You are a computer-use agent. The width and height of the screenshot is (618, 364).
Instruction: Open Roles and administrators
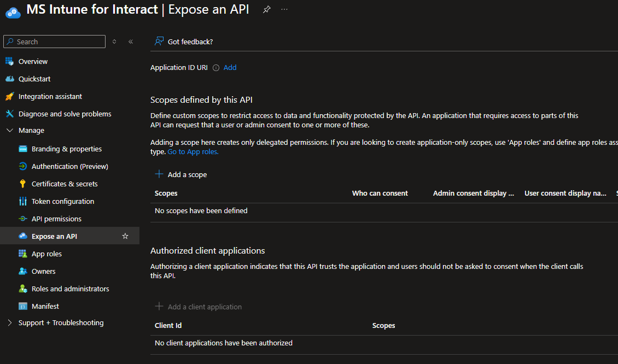coord(71,289)
